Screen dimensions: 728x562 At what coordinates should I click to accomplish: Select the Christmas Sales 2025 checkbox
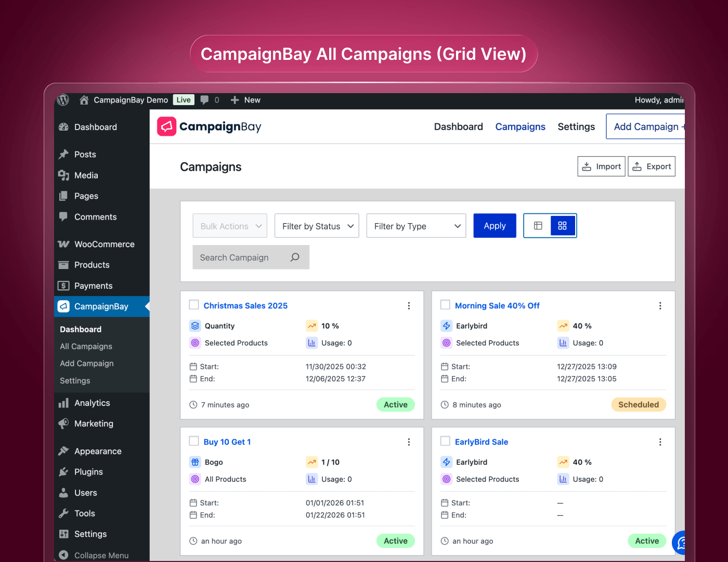[x=194, y=305]
